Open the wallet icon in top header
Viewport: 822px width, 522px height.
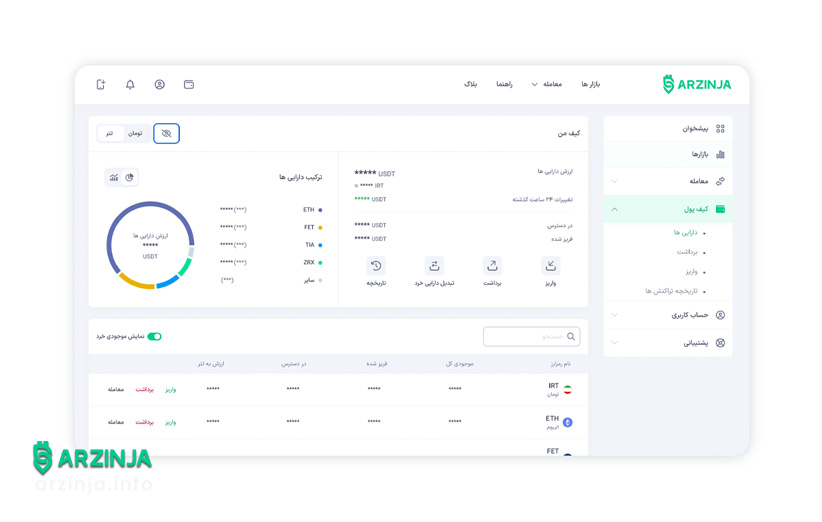[x=189, y=84]
